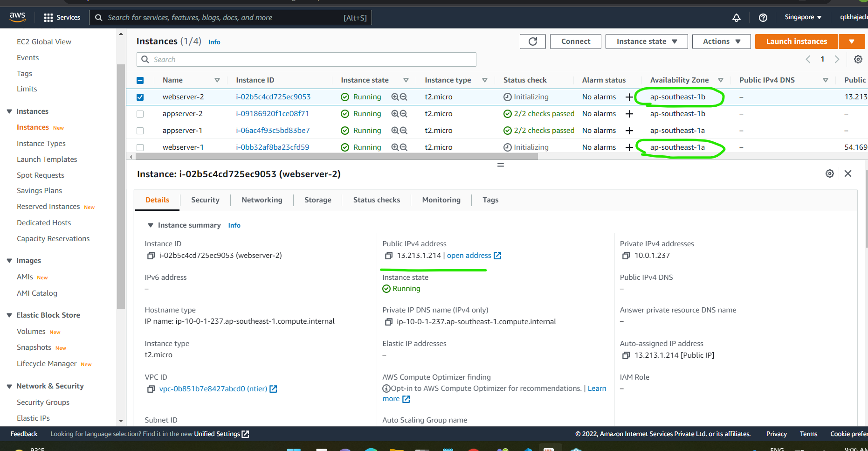The height and width of the screenshot is (451, 868).
Task: Refresh the instances list
Action: point(533,42)
